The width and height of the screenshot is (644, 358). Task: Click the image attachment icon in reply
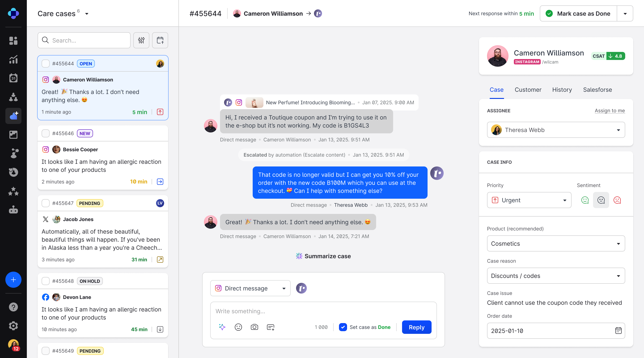pyautogui.click(x=255, y=327)
